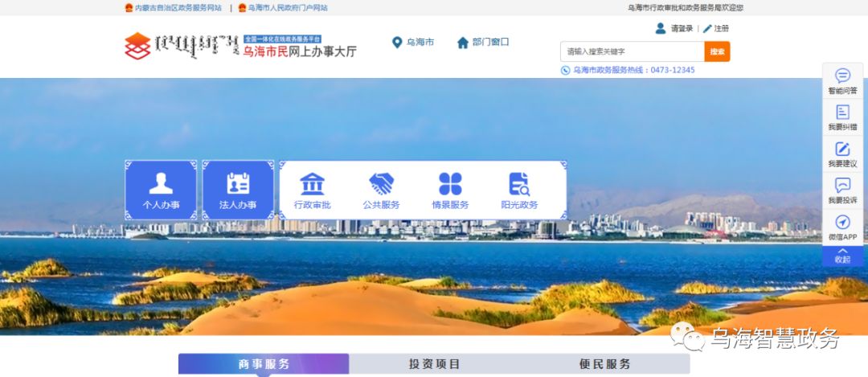The image size is (868, 377).
Task: Switch to the 便民服务 tab
Action: 605,364
